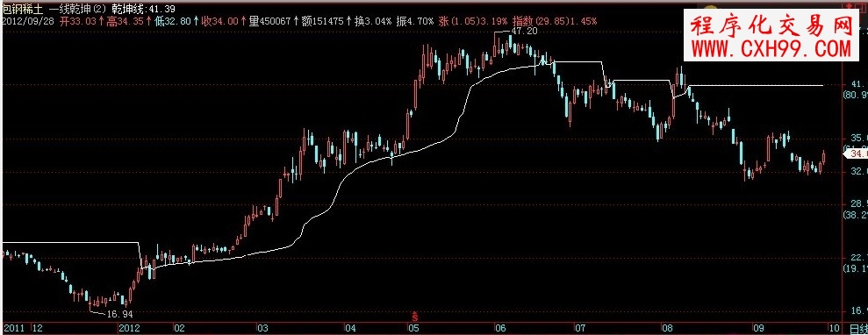
Task: Click the 2011 year marker on timeline
Action: coord(13,328)
